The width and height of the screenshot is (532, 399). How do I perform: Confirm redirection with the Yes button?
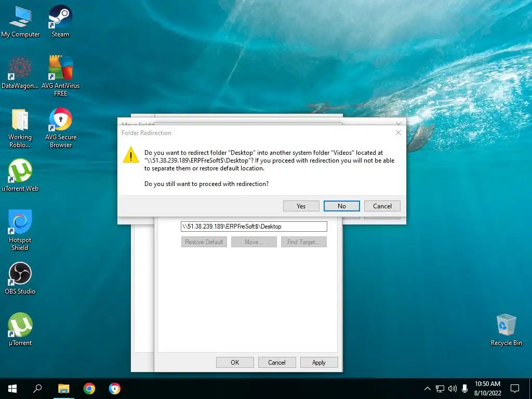pyautogui.click(x=301, y=206)
